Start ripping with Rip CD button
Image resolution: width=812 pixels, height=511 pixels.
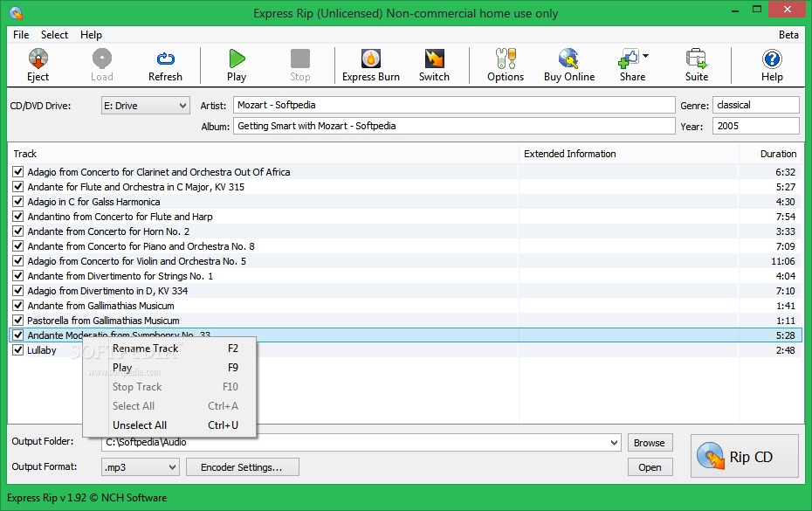point(744,456)
